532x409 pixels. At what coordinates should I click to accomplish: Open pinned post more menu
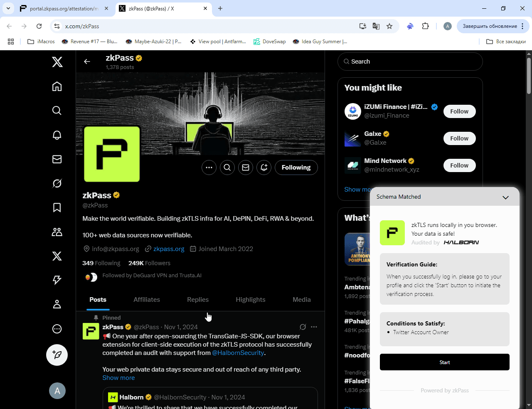point(314,327)
